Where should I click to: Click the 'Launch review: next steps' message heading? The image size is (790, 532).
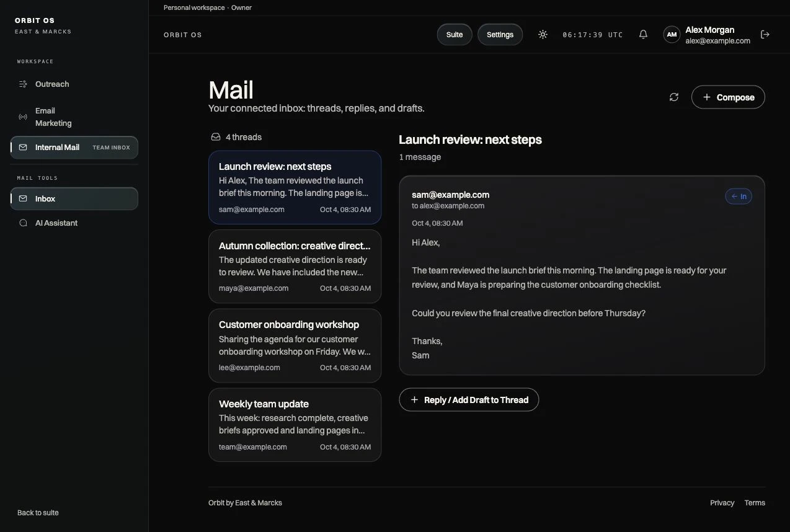470,140
